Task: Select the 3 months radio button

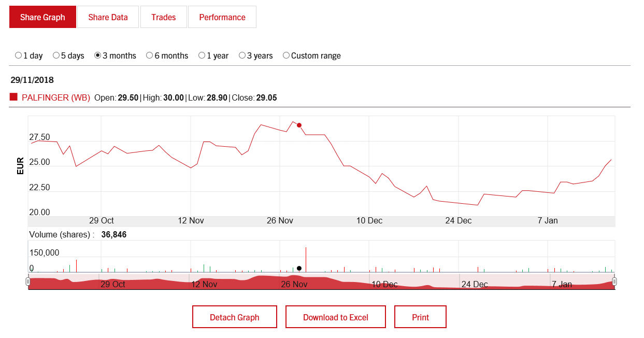Action: pos(97,55)
